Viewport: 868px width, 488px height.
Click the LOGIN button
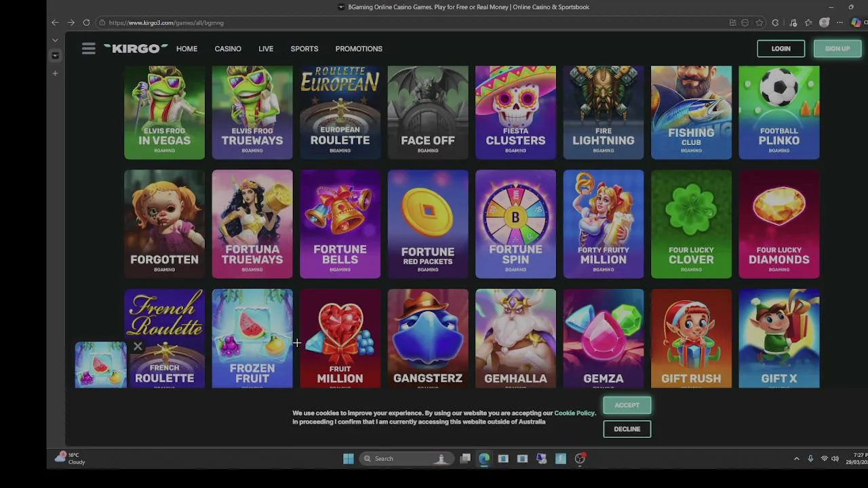(x=781, y=49)
